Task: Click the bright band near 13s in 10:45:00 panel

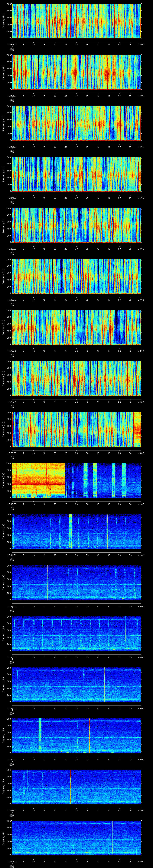Action: point(40,736)
